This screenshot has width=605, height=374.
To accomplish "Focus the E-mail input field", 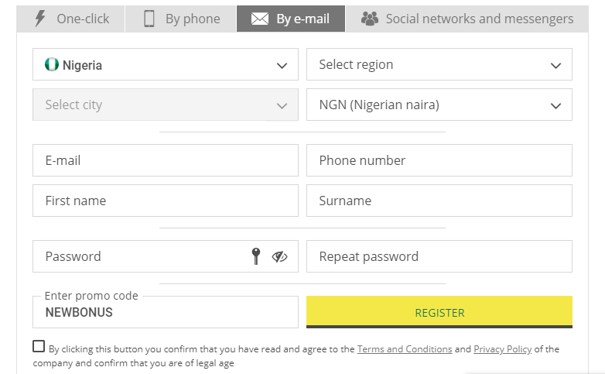I will click(x=166, y=161).
